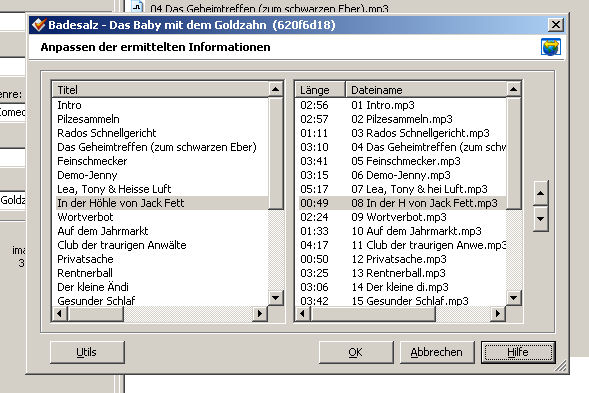
Task: Click the Dateiname list scroll-down arrow
Action: [x=513, y=298]
